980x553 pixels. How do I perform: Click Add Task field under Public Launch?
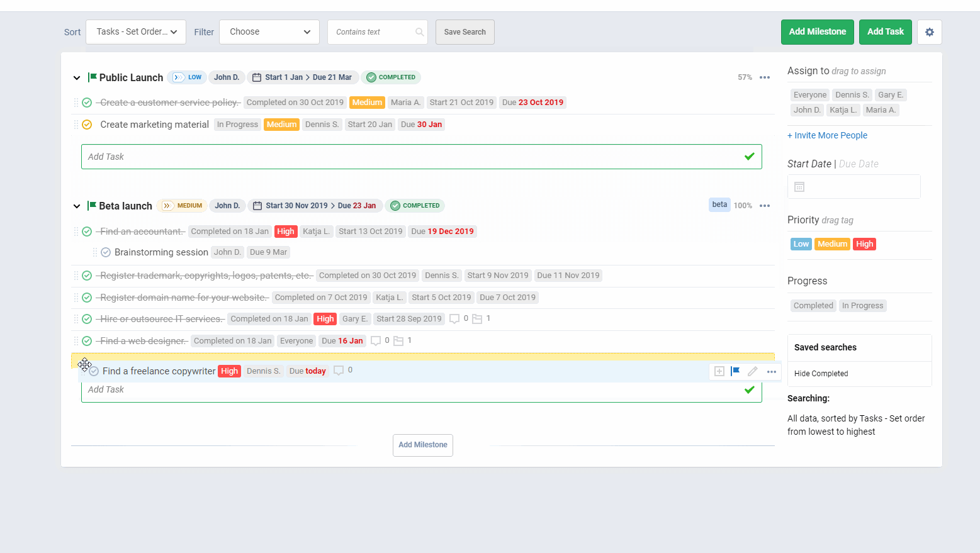click(422, 157)
